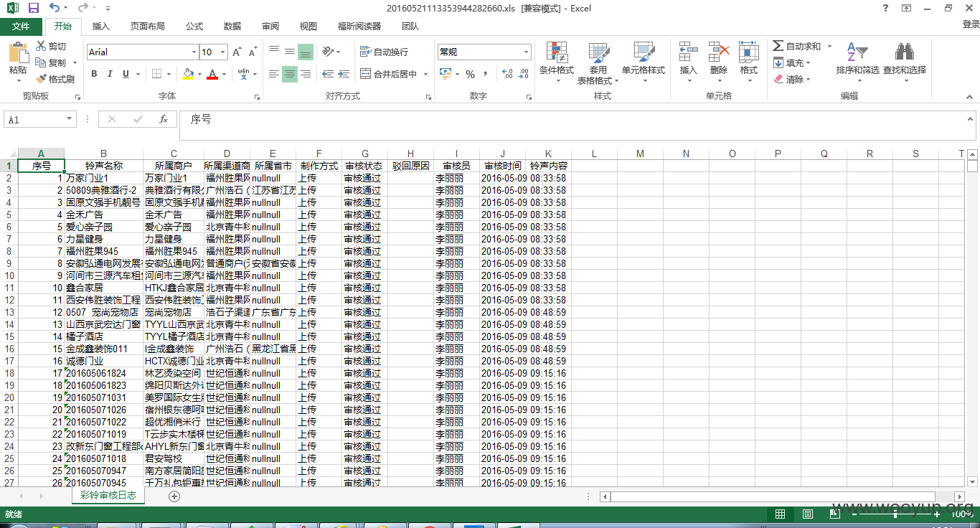This screenshot has height=528, width=980.
Task: Click 自动求和 AutoSum
Action: pos(797,46)
